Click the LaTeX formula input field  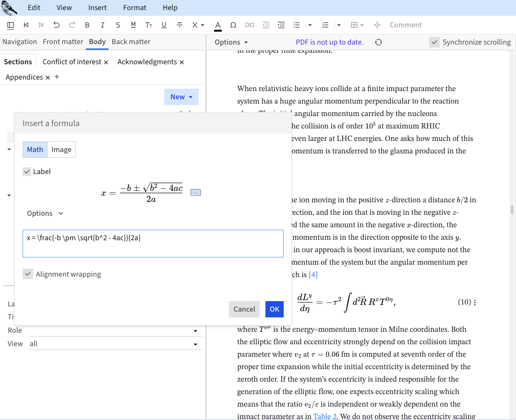153,244
